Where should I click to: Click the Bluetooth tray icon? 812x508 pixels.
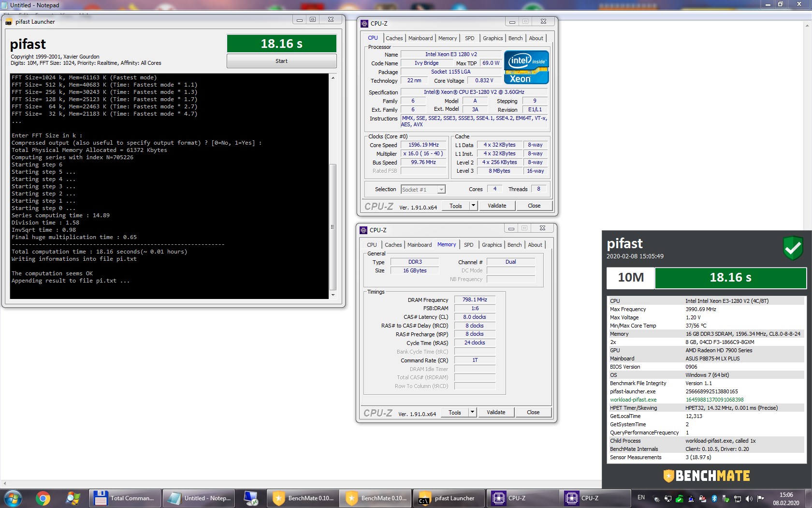[x=714, y=498]
